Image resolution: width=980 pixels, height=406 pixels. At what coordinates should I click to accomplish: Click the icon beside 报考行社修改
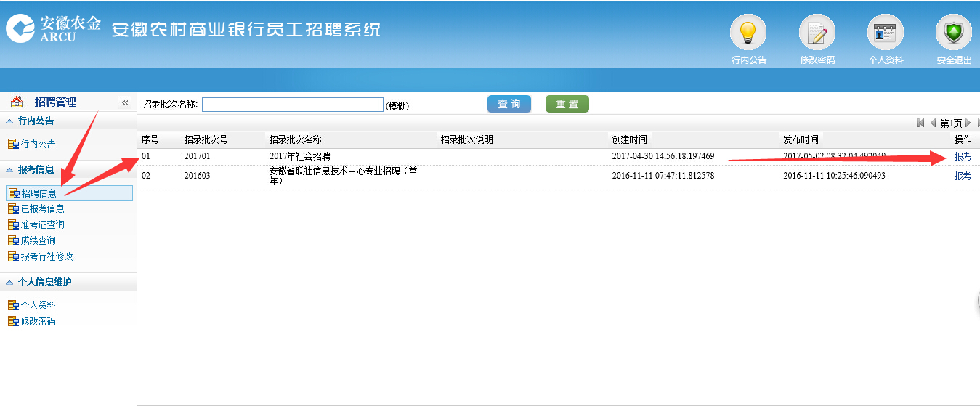click(13, 256)
